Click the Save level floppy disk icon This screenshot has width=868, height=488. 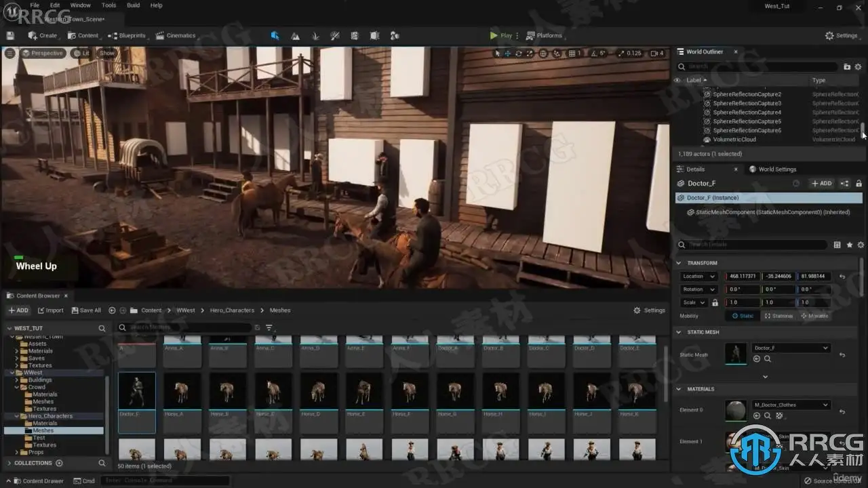click(10, 35)
